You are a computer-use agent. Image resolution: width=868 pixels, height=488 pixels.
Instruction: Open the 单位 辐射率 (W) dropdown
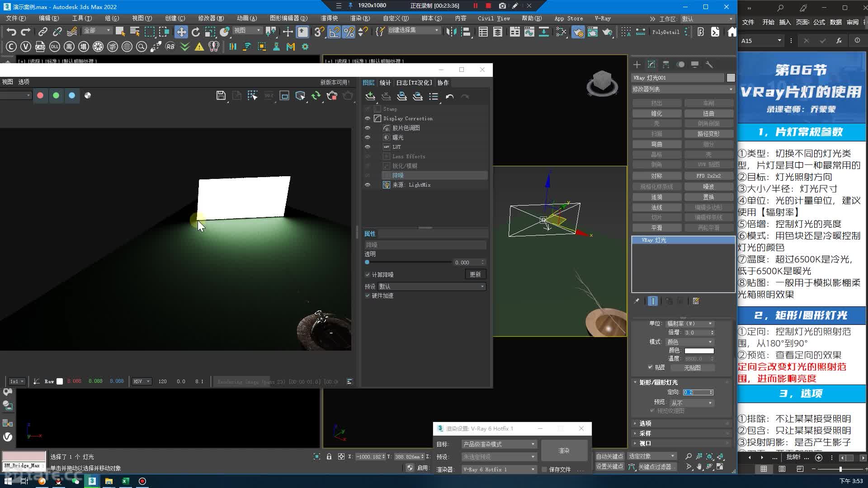pyautogui.click(x=689, y=324)
